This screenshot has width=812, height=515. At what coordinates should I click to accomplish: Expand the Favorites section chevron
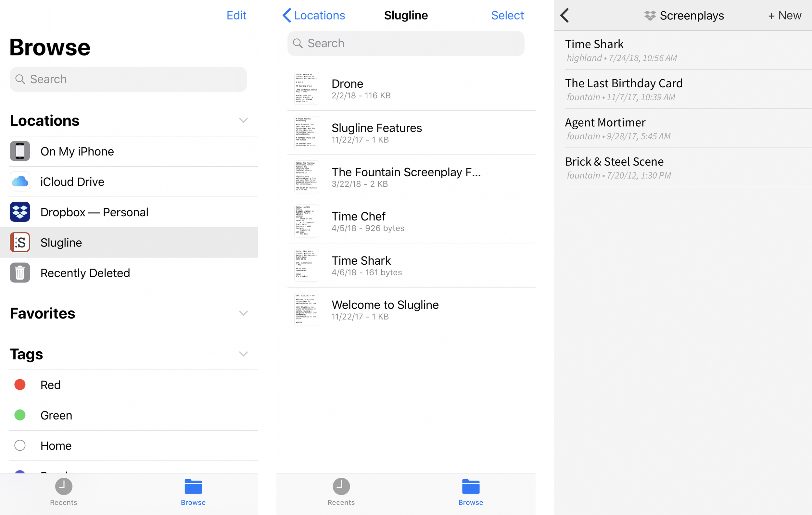[x=244, y=313]
